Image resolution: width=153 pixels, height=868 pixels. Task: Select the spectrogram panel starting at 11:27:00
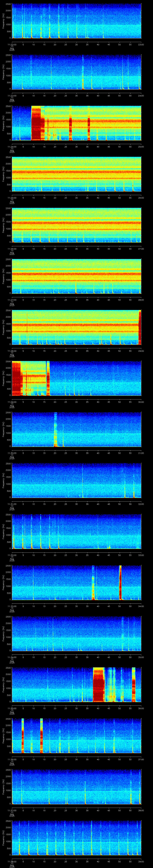tap(77, 276)
